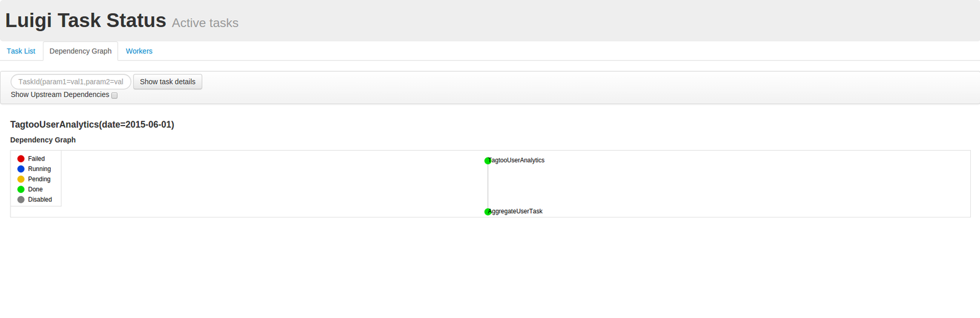Click the Luigi Task Status heading
The image size is (980, 318).
(86, 20)
